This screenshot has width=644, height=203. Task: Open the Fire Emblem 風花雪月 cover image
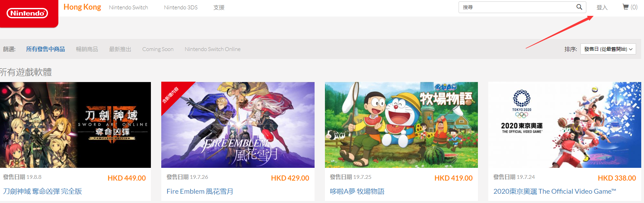coord(238,125)
